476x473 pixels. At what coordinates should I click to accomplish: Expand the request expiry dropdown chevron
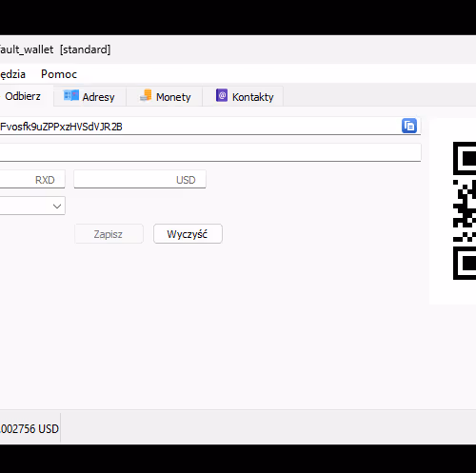pos(57,207)
